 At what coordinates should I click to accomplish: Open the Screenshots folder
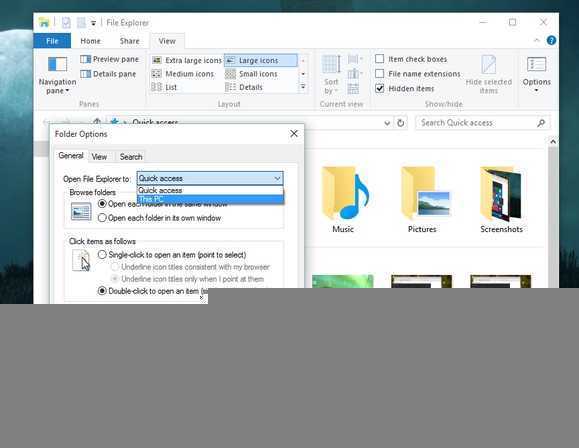501,200
